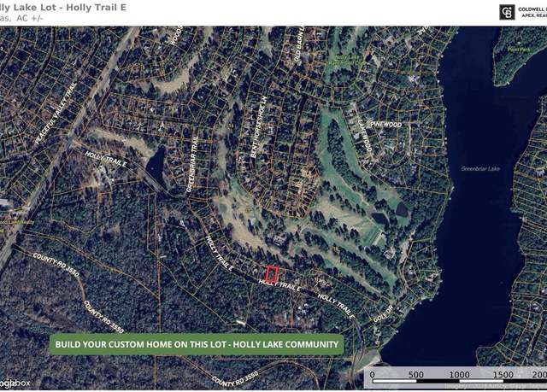
Task: Click the 1000 mark on the scale bar
Action: (459, 375)
